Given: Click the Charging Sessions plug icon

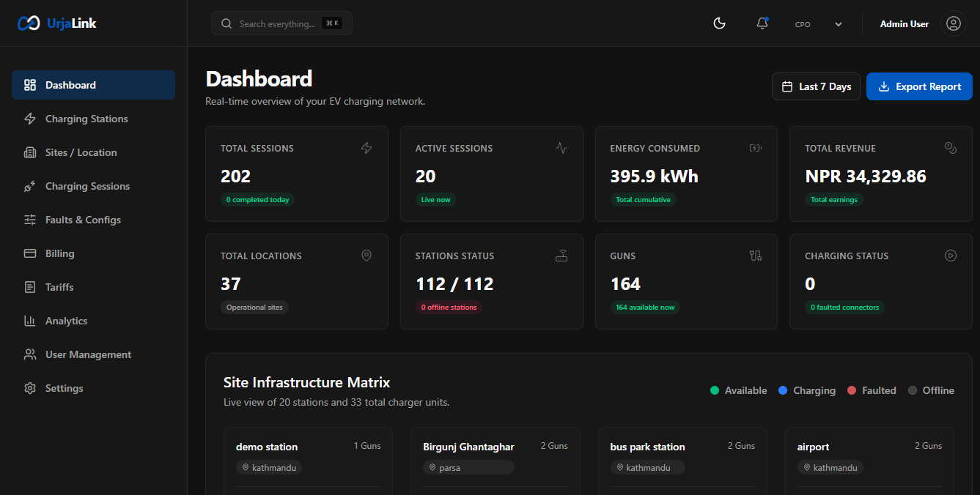Looking at the screenshot, I should click(30, 186).
